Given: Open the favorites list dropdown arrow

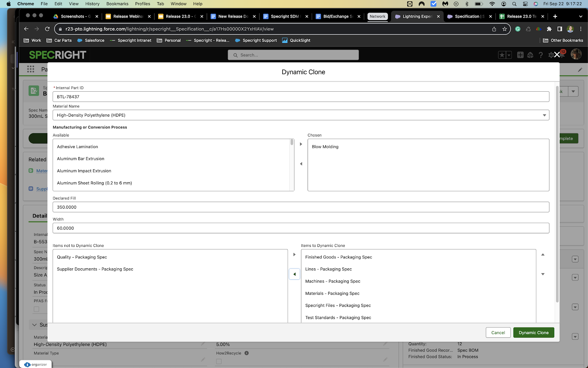Looking at the screenshot, I should tap(509, 55).
